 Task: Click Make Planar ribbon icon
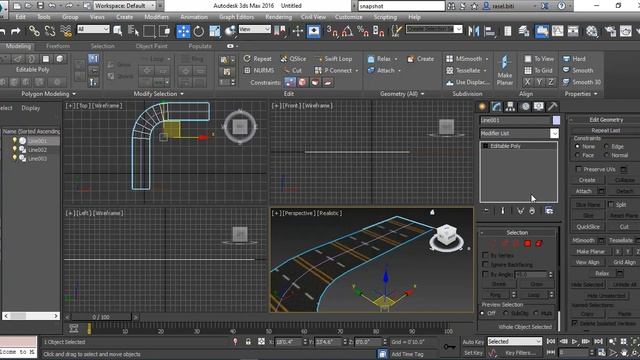(504, 70)
